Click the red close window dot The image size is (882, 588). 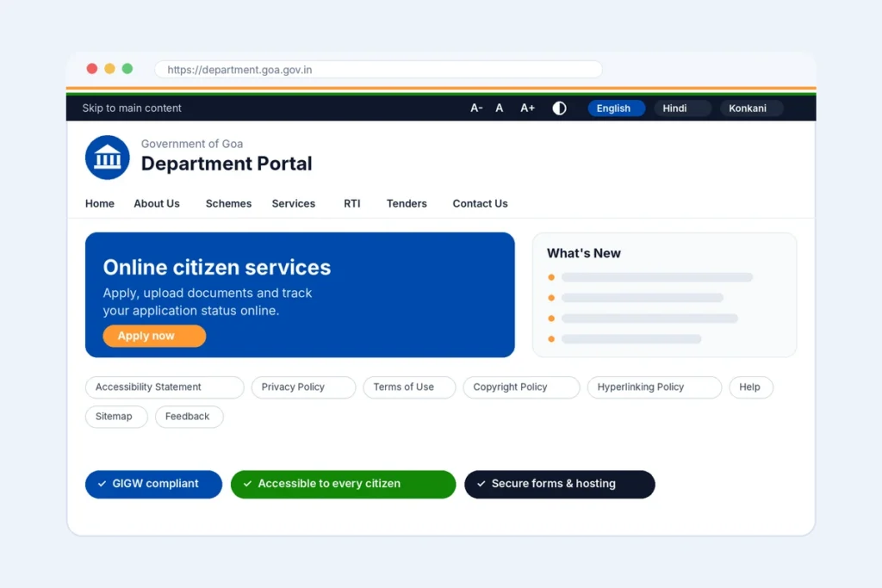pyautogui.click(x=91, y=69)
